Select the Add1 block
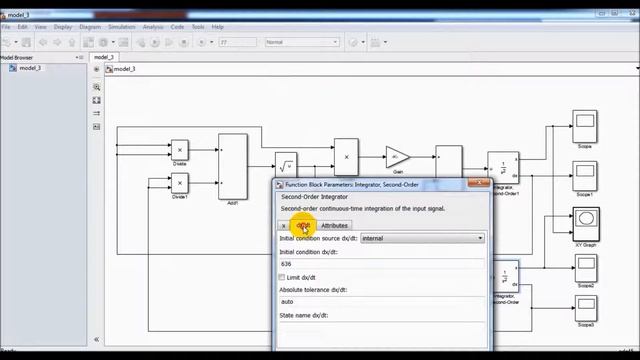This screenshot has height=360, width=640. pos(233,167)
